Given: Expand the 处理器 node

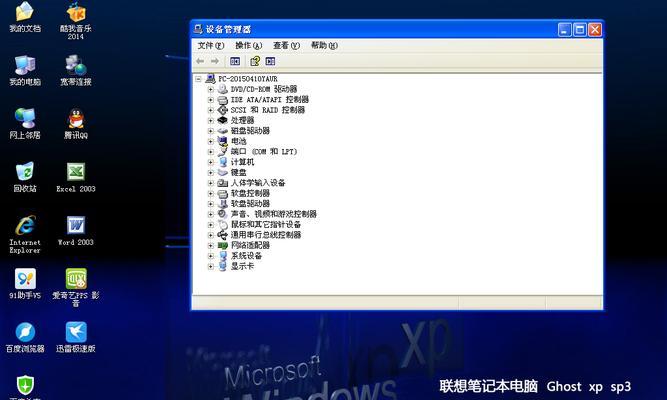Looking at the screenshot, I should point(211,120).
